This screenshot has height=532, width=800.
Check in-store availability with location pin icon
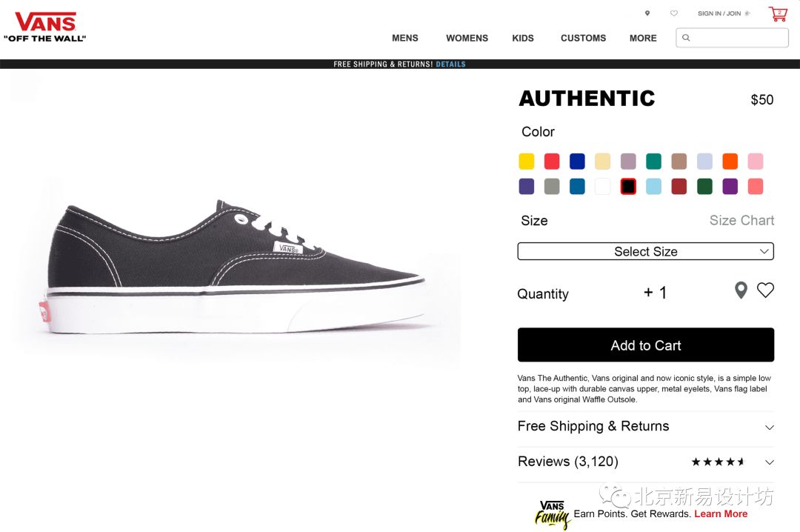[x=741, y=290]
